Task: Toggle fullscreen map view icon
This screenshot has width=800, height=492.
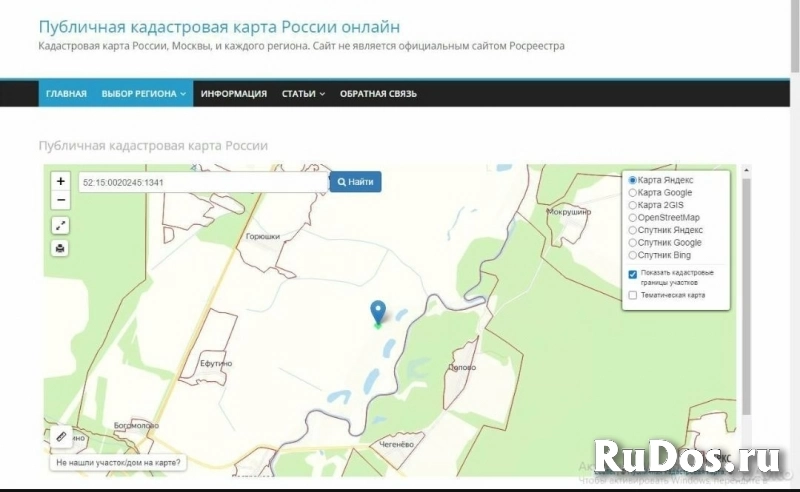Action: 60,225
